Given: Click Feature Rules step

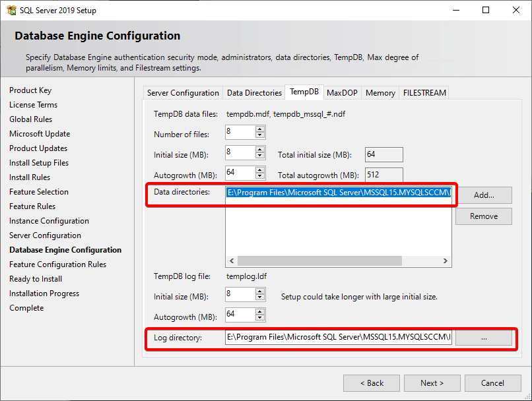Looking at the screenshot, I should click(32, 206).
